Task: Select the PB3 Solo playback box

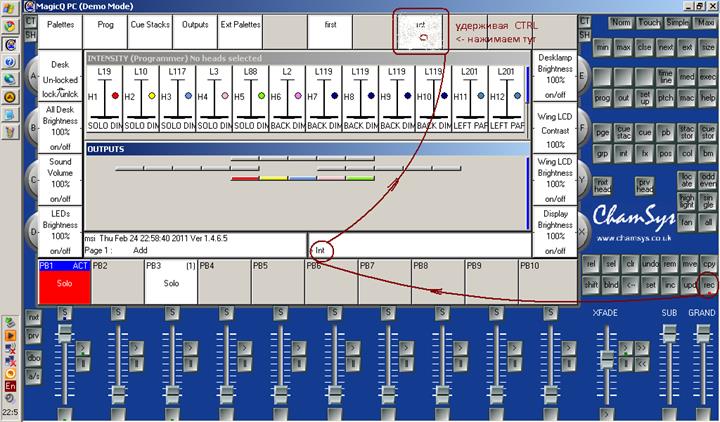Action: tap(171, 282)
